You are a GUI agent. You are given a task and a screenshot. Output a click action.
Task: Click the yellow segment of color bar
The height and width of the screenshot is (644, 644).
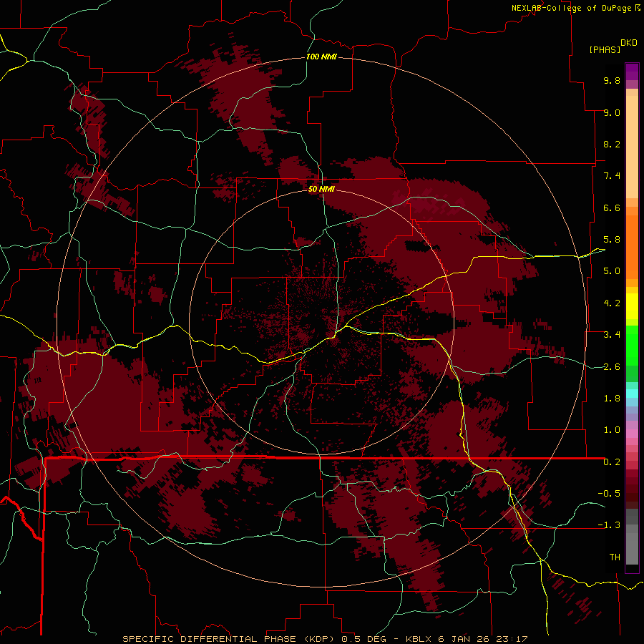(x=632, y=306)
